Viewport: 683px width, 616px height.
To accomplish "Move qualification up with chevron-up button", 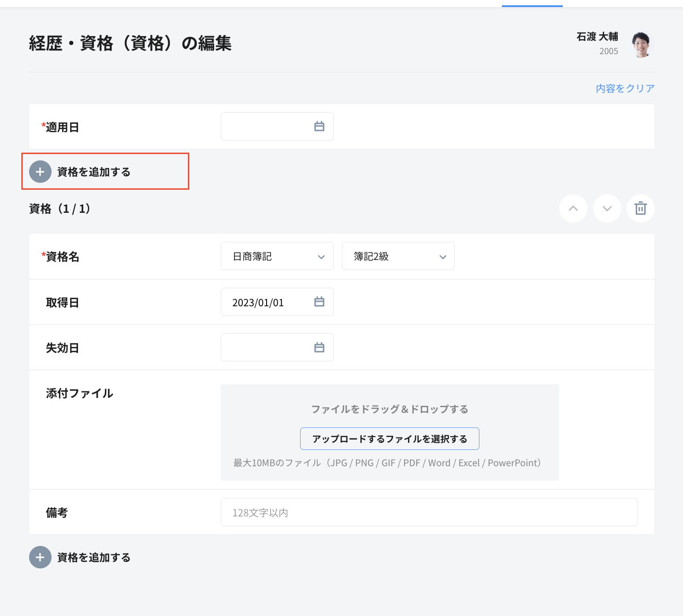I will [573, 208].
